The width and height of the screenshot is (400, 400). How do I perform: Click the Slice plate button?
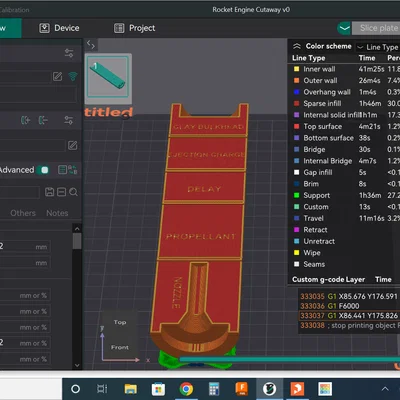coord(379,28)
